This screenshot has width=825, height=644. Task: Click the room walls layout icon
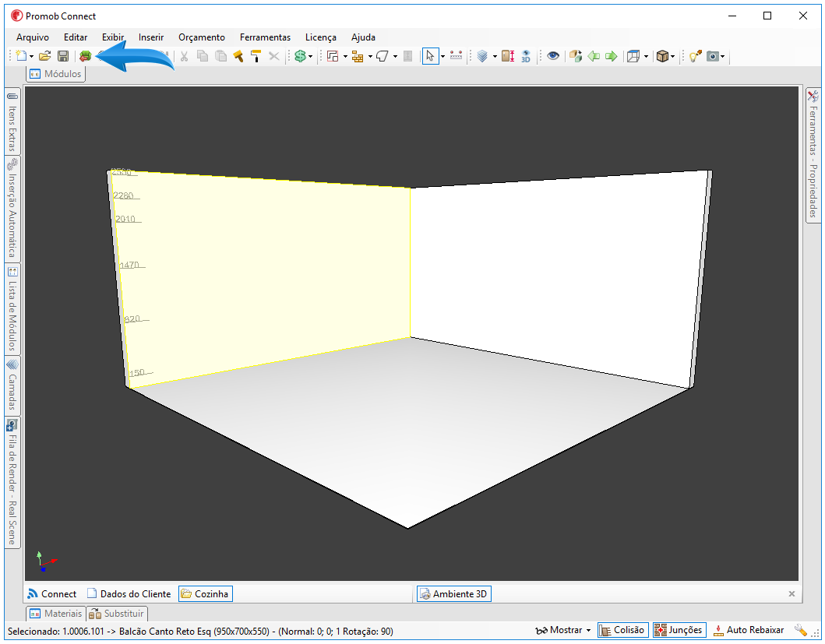tap(333, 56)
